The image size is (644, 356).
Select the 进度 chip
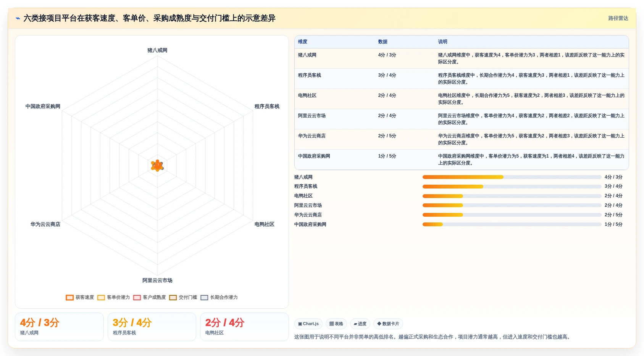pyautogui.click(x=360, y=324)
